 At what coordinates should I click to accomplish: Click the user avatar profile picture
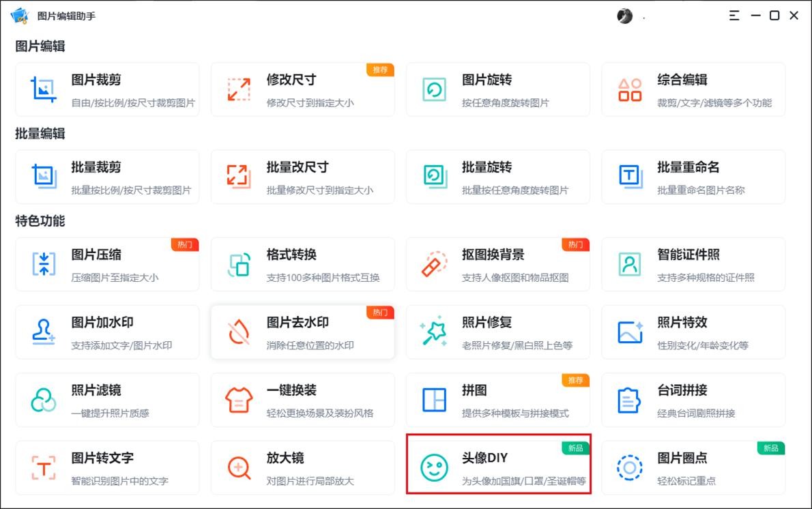(x=624, y=16)
